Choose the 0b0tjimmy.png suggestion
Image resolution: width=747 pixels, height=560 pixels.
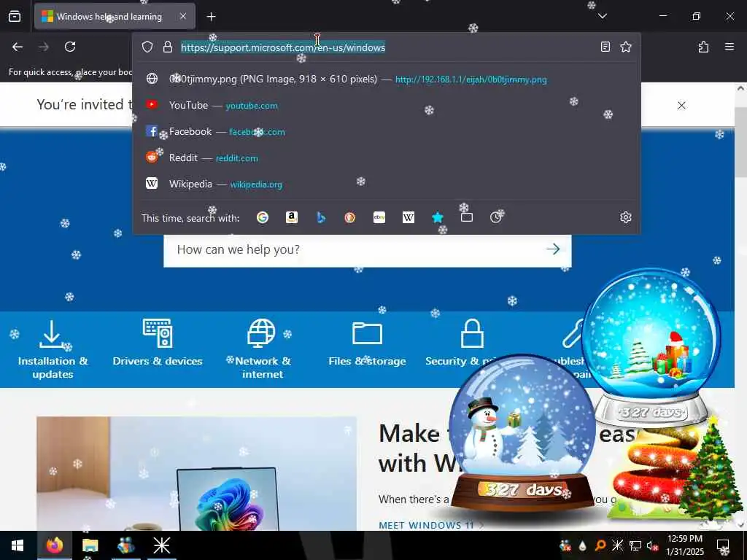pyautogui.click(x=386, y=79)
